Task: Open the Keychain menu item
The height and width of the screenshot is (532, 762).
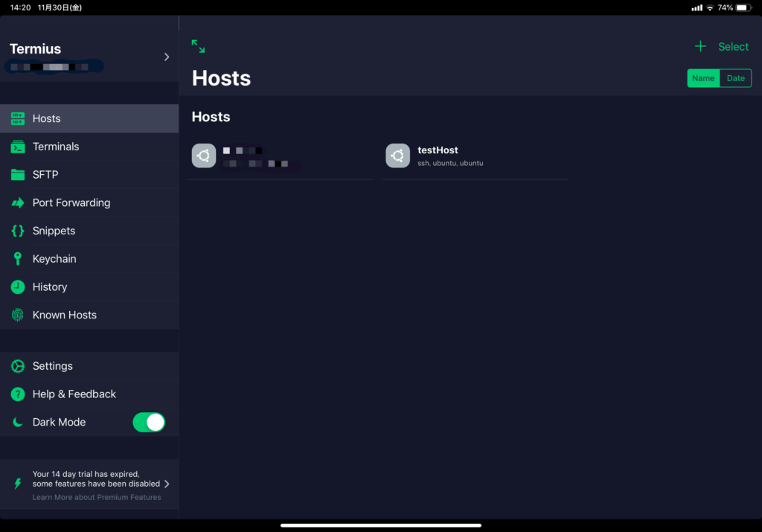Action: tap(89, 259)
